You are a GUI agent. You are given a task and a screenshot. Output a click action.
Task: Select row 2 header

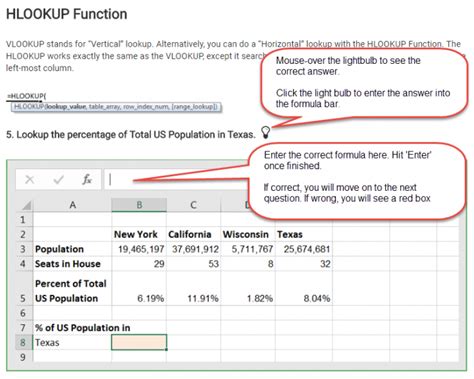(x=23, y=234)
